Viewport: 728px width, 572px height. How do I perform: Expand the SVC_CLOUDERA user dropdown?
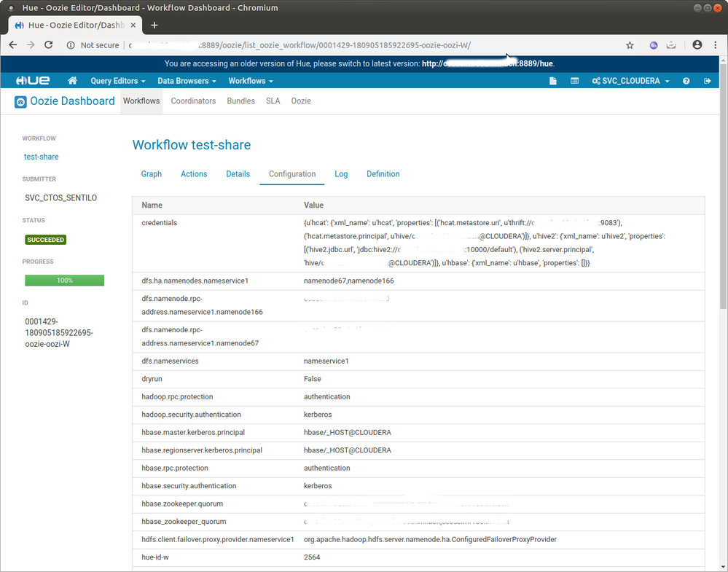tap(630, 81)
